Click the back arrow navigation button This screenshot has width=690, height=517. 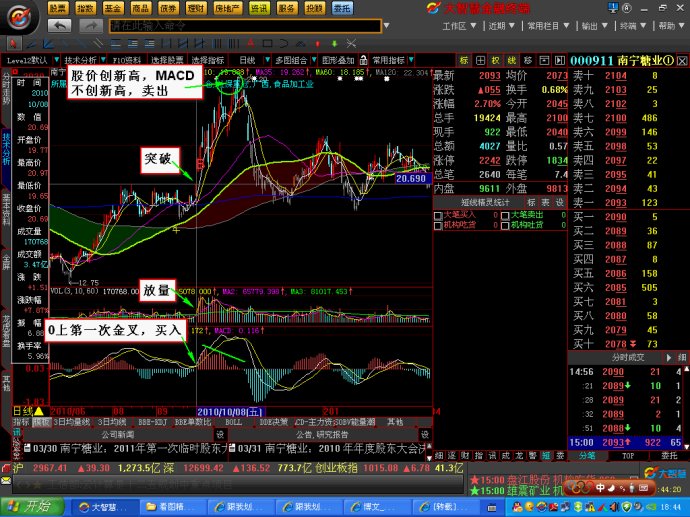pos(59,24)
